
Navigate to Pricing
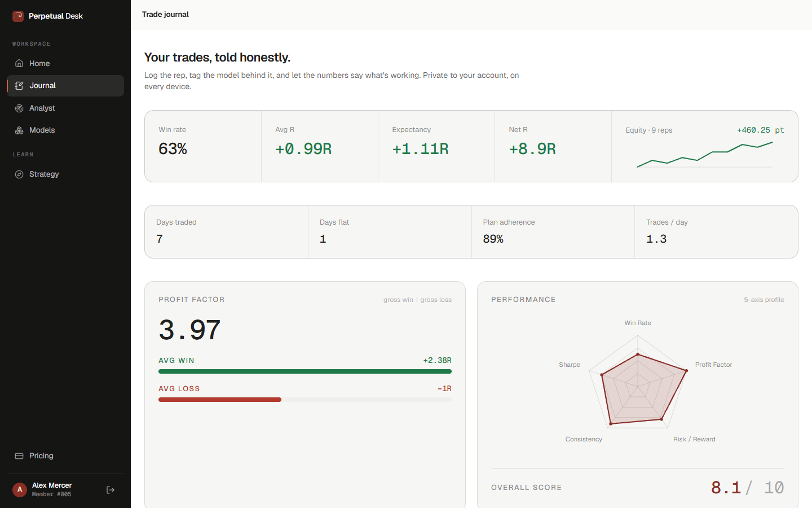coord(65,456)
